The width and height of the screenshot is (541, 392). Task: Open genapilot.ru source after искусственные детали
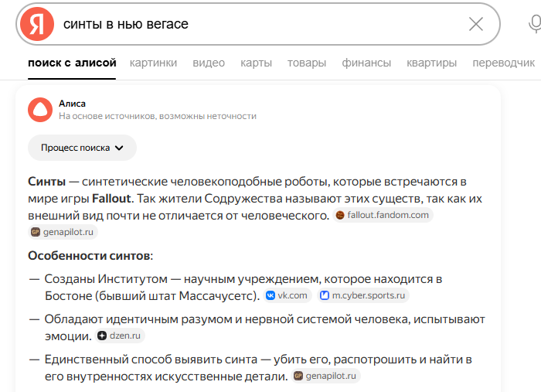click(326, 376)
